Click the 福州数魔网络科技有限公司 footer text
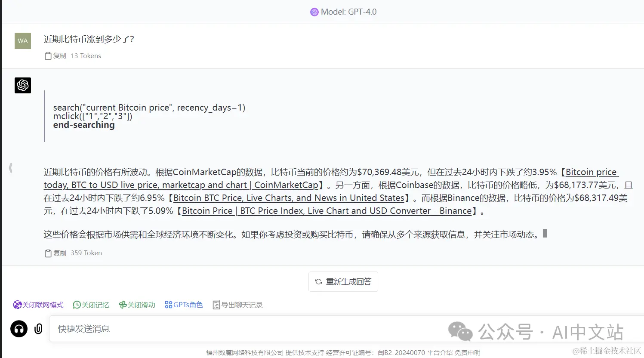 tap(245, 352)
